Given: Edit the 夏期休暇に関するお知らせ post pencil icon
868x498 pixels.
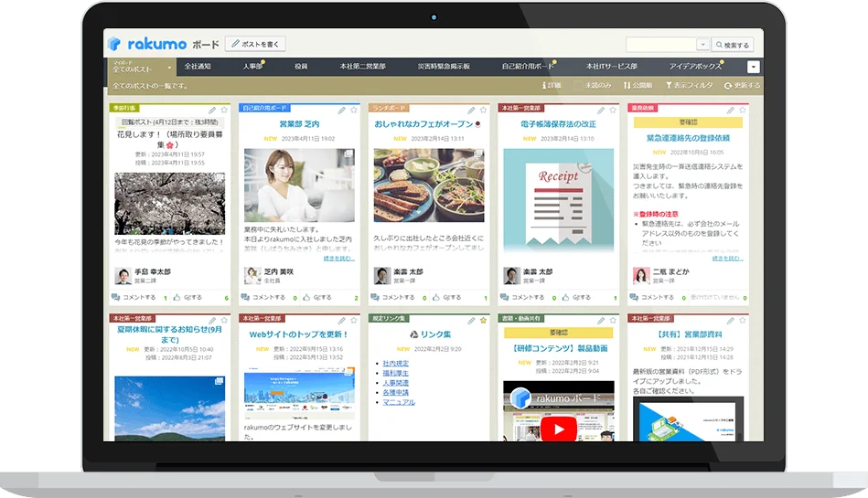Looking at the screenshot, I should (x=212, y=321).
